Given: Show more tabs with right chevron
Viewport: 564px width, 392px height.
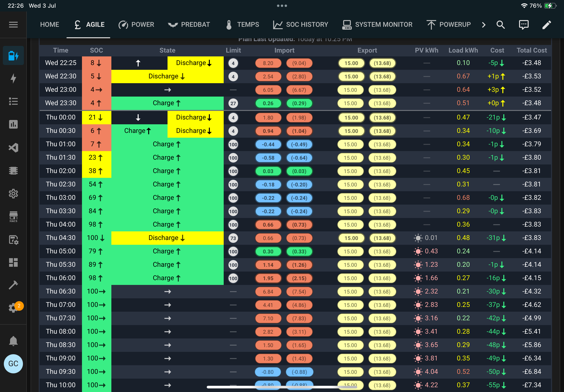Looking at the screenshot, I should pos(483,25).
